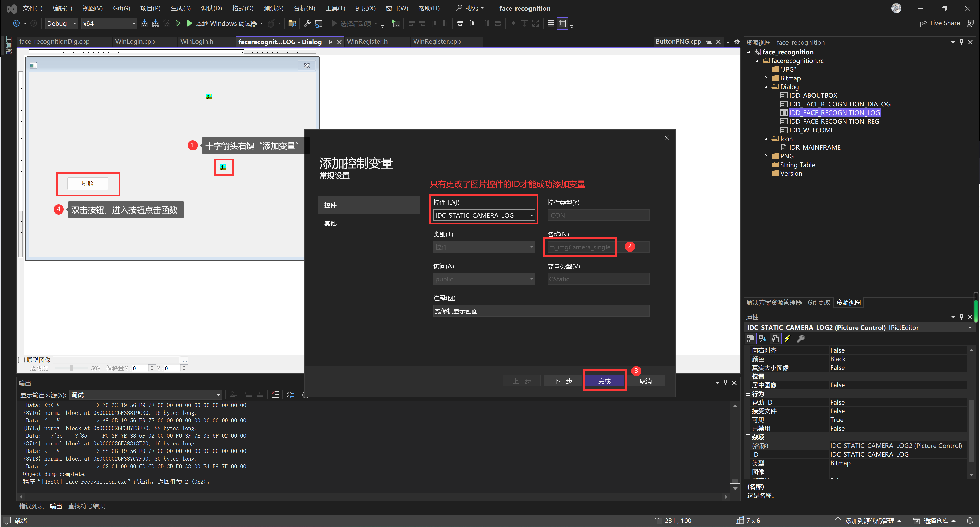Click the green Start Debugging play icon

(189, 24)
